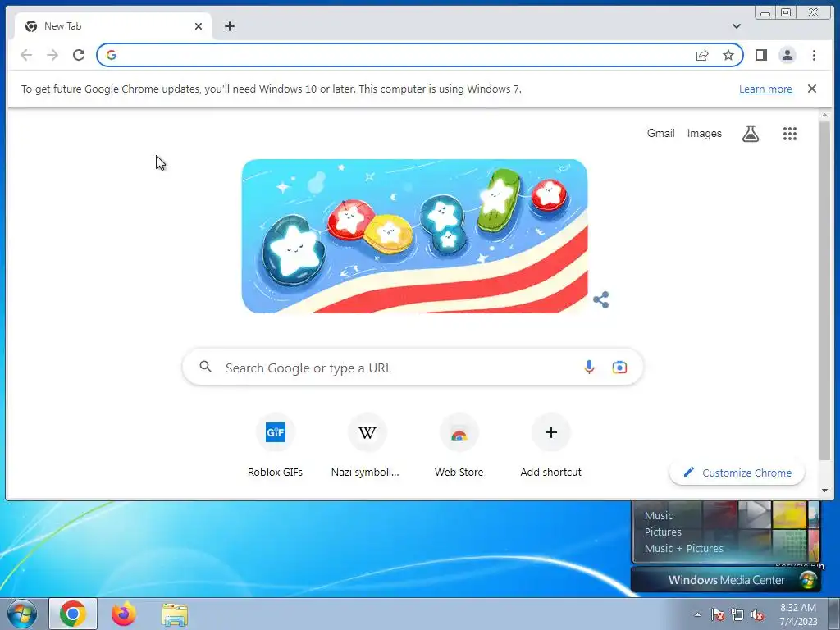This screenshot has height=630, width=840.
Task: Click the taskbar clock and date
Action: 798,614
